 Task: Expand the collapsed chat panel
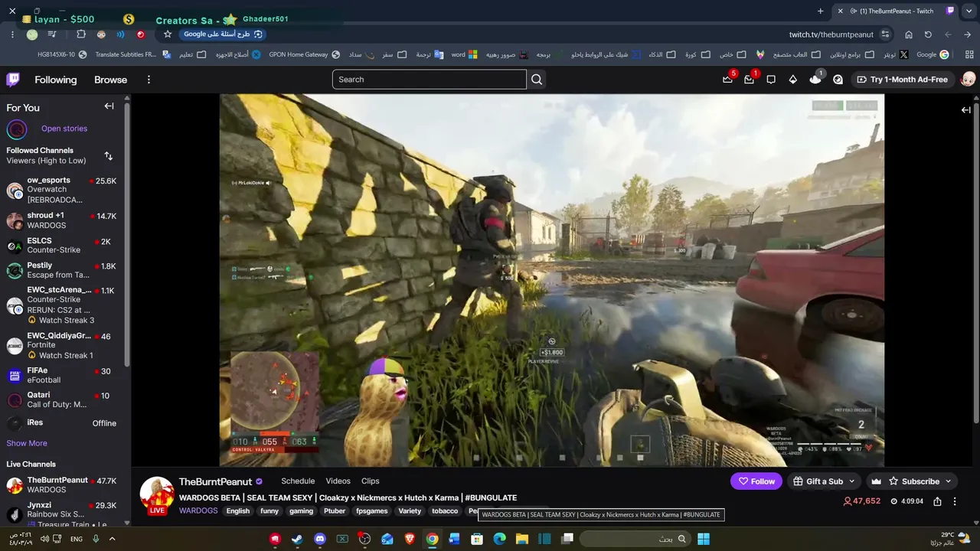(966, 110)
